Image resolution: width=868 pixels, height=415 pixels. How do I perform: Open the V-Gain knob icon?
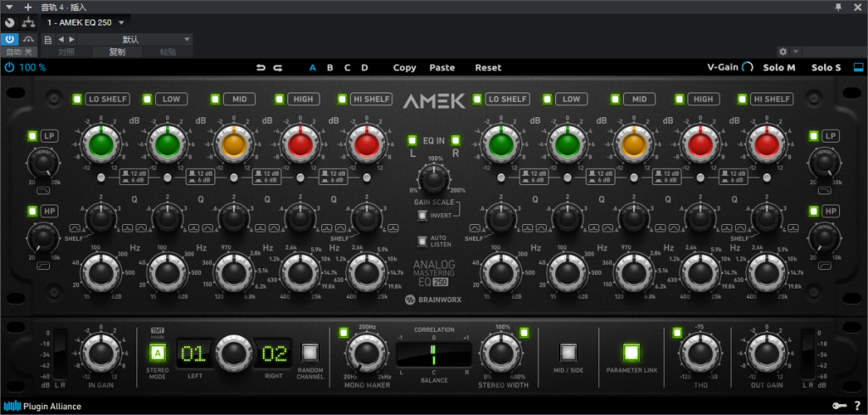[x=748, y=67]
